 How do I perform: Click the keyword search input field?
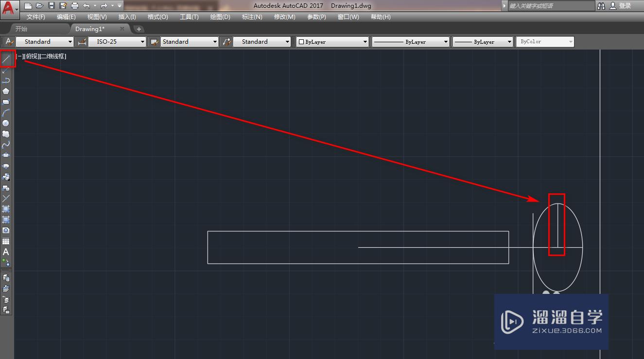pyautogui.click(x=551, y=6)
